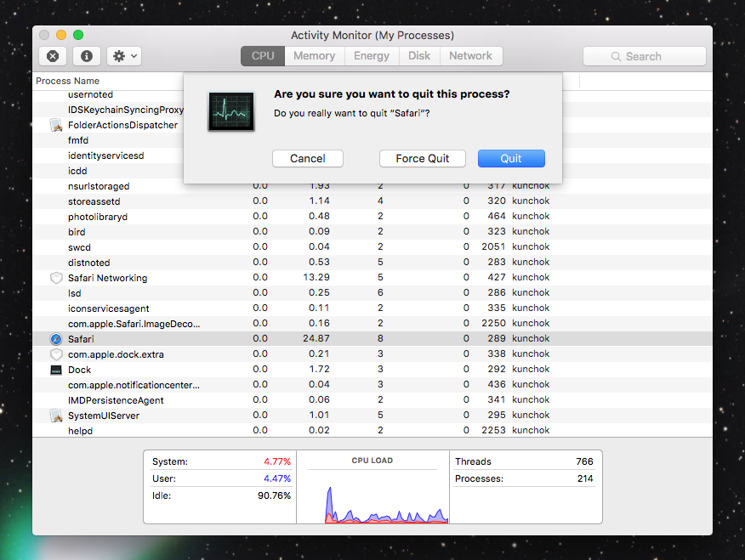This screenshot has width=745, height=560.
Task: Select the icdd process
Action: point(77,171)
